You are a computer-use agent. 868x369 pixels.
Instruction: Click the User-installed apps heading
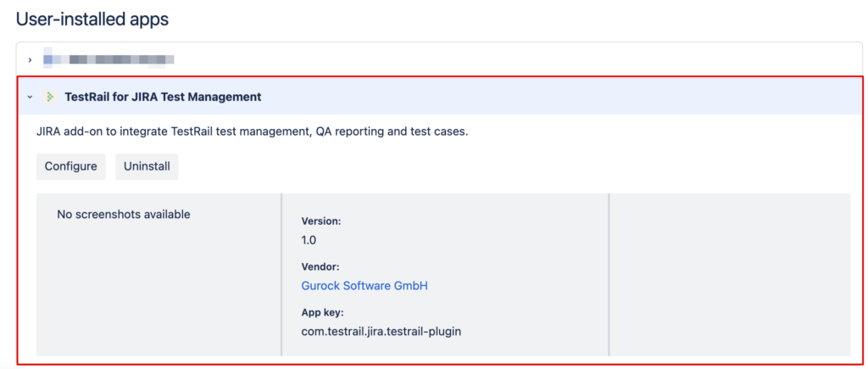92,18
